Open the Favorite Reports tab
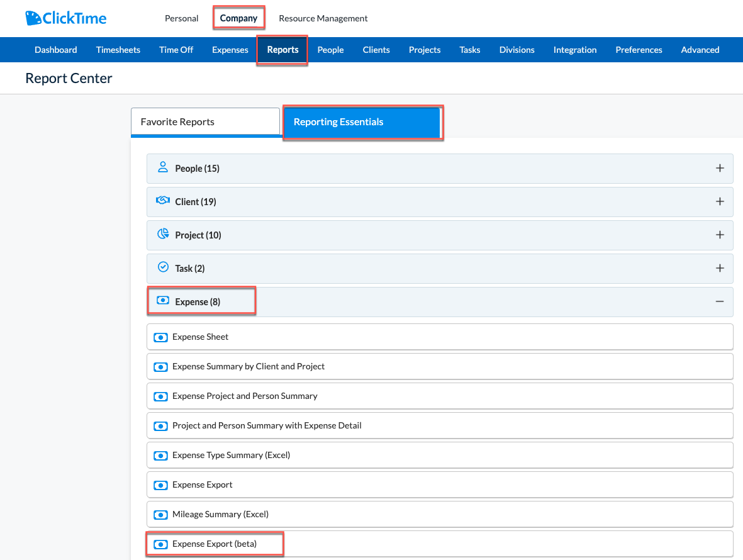This screenshot has width=743, height=560. tap(205, 122)
